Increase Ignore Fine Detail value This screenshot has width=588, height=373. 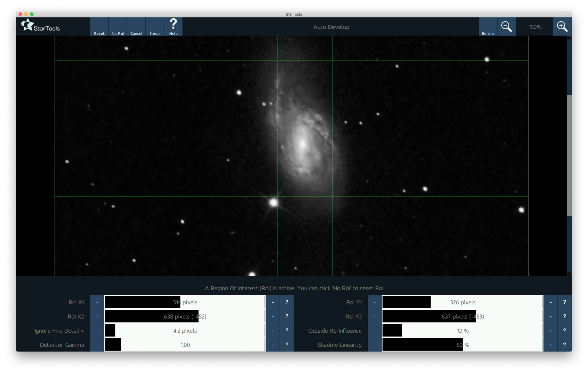click(x=273, y=331)
